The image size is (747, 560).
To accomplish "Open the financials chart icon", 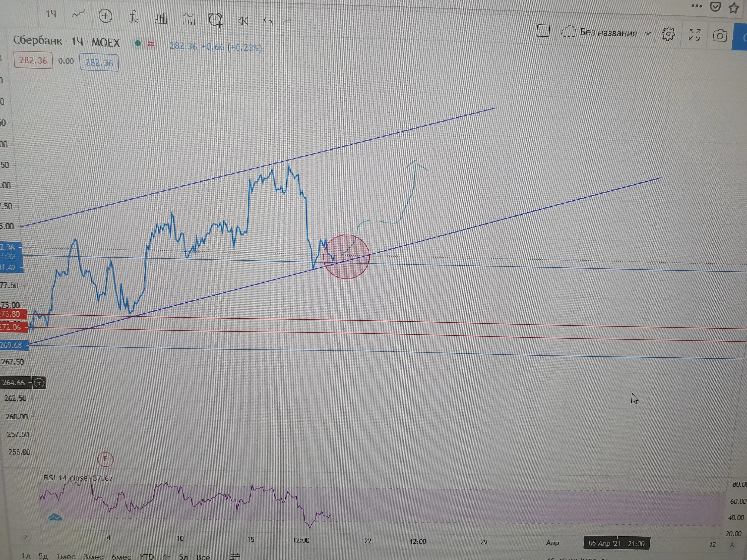I will point(188,19).
